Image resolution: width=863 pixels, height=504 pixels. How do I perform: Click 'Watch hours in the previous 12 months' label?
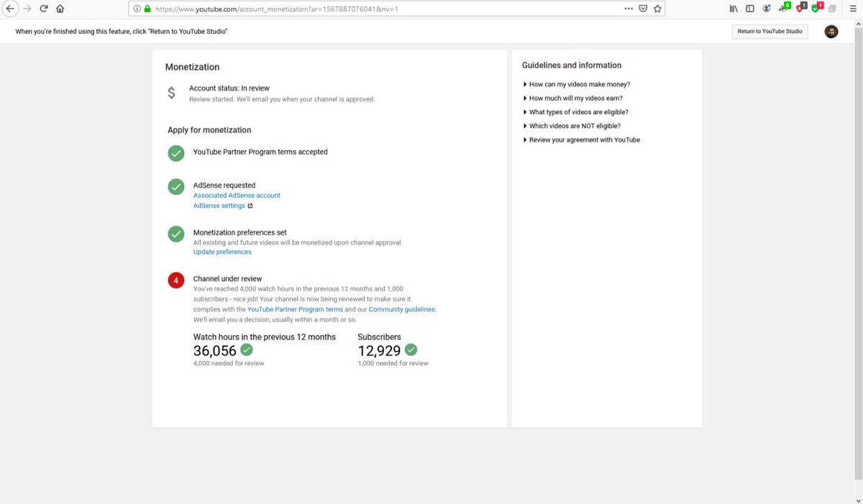[x=265, y=336]
